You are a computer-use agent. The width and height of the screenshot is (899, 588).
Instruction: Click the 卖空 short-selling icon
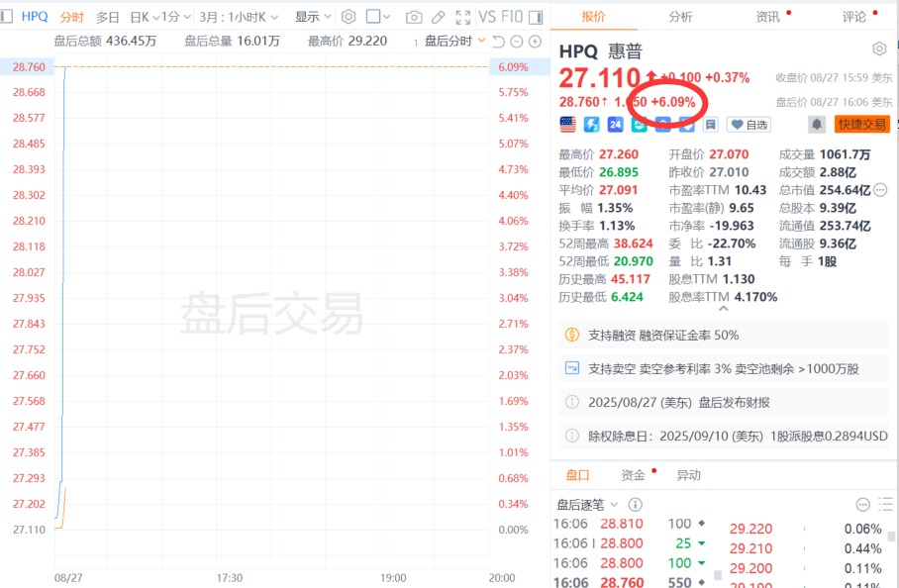tap(571, 368)
